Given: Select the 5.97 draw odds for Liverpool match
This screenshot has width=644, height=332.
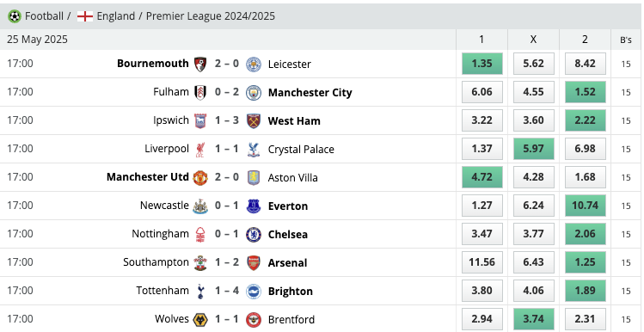Looking at the screenshot, I should [533, 149].
